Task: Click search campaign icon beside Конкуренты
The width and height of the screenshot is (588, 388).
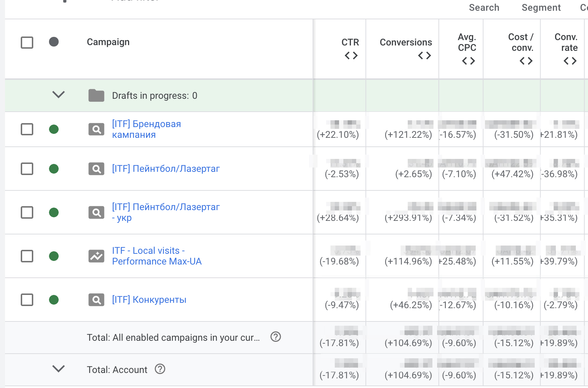Action: click(96, 300)
